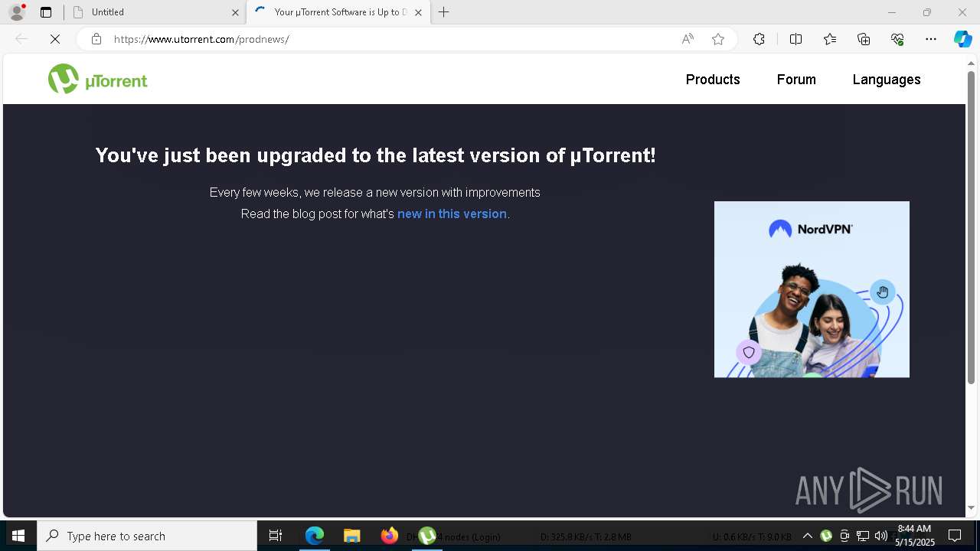
Task: Click the µTorrent system tray icon
Action: (826, 536)
